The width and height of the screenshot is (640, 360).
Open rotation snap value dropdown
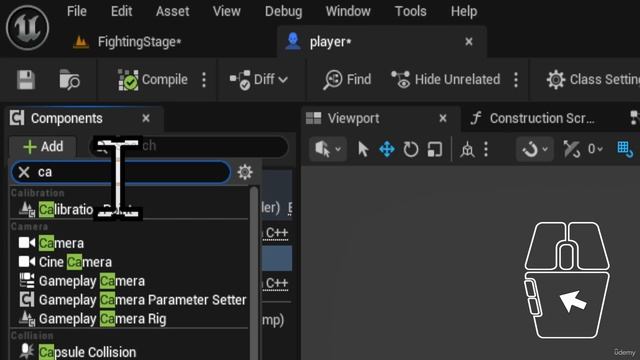[x=595, y=149]
